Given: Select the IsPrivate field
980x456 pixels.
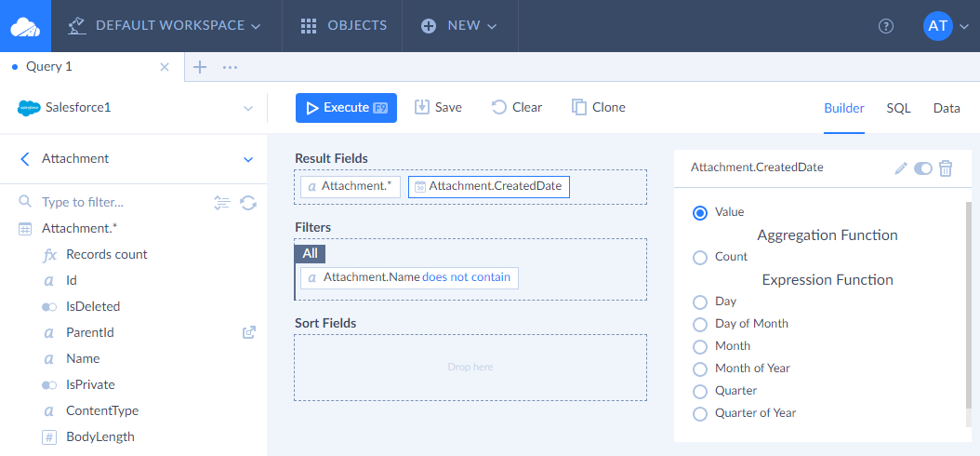Looking at the screenshot, I should click(90, 384).
